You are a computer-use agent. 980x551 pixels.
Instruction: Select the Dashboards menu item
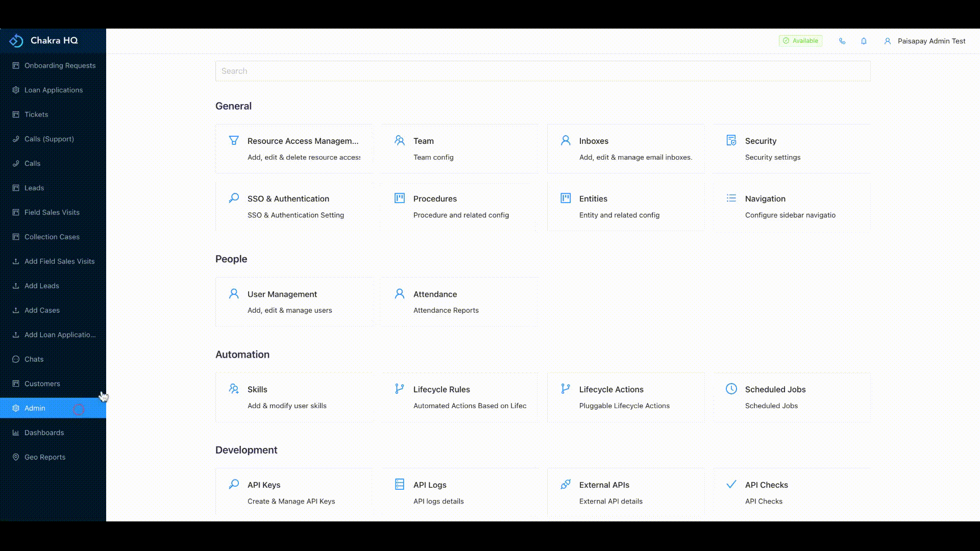[x=44, y=432]
